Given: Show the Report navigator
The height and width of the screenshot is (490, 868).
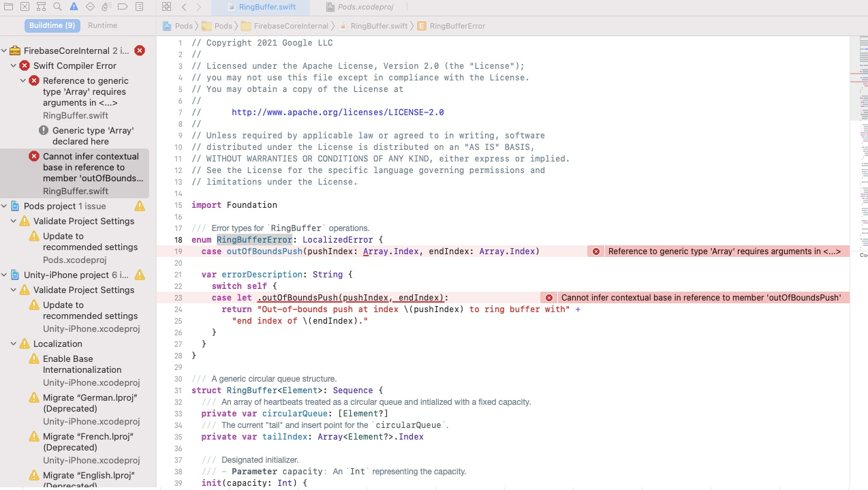Looking at the screenshot, I should 138,6.
